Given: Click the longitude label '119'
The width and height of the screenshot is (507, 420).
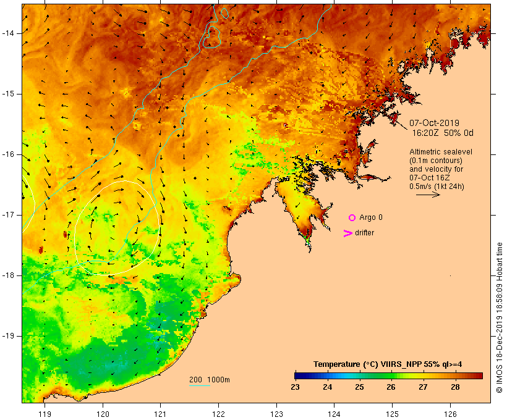Looking at the screenshot, I should [45, 414].
